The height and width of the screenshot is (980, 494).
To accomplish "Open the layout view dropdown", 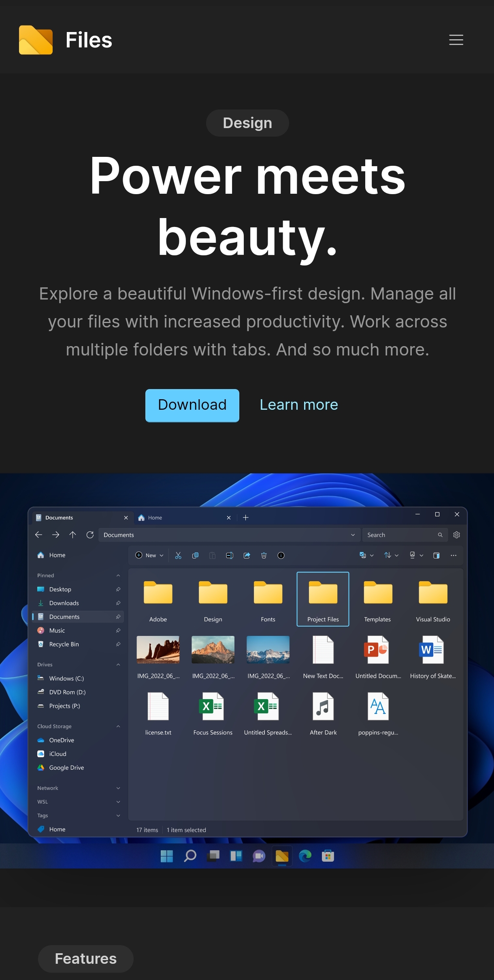I will pyautogui.click(x=416, y=555).
